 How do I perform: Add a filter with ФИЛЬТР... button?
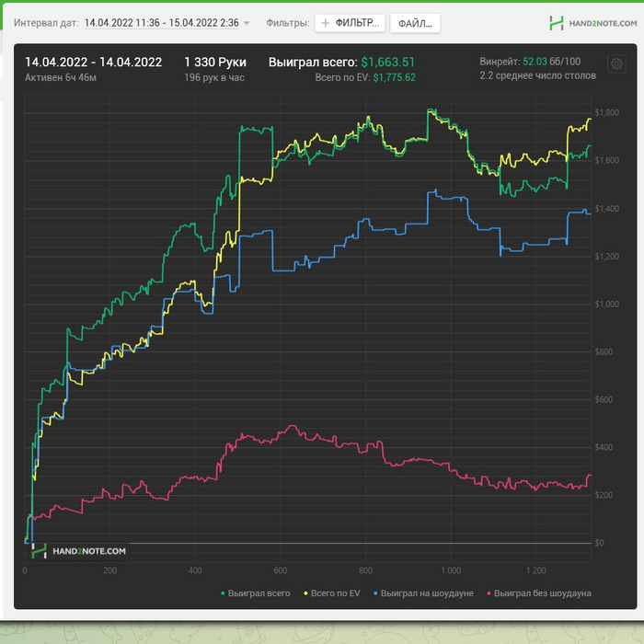(x=350, y=23)
